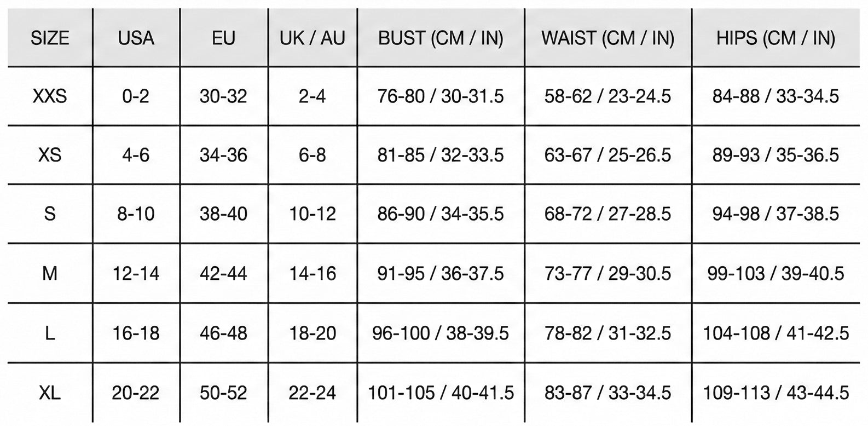
Task: Click the WAIST (CM / IN) header
Action: (x=607, y=38)
